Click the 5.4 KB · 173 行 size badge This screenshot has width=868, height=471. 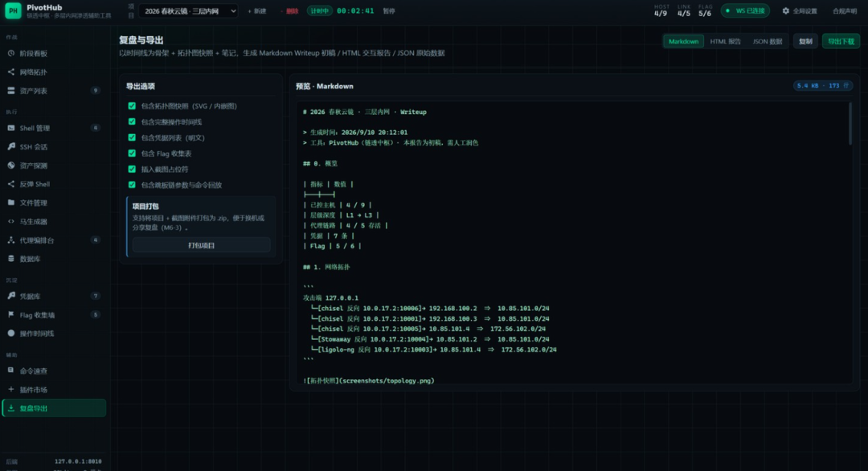click(823, 86)
